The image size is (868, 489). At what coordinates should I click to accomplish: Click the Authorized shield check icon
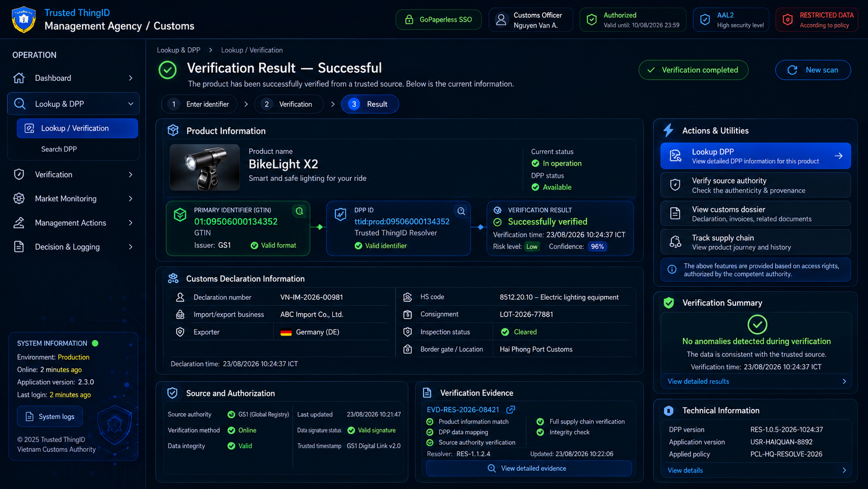591,20
